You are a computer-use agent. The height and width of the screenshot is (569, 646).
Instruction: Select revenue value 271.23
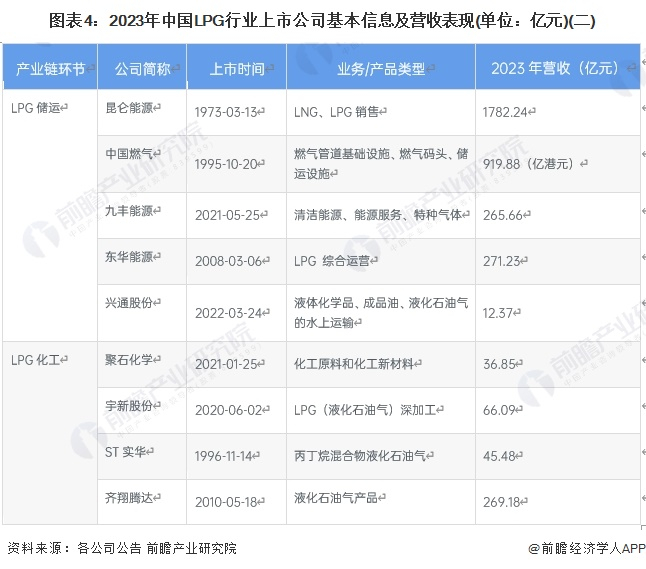point(502,261)
